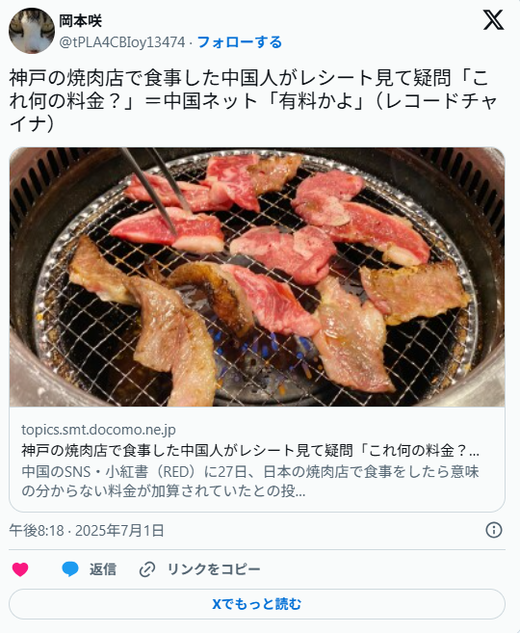Click the リンクをコピー text
Viewport: 520px width, 633px height.
tap(214, 569)
